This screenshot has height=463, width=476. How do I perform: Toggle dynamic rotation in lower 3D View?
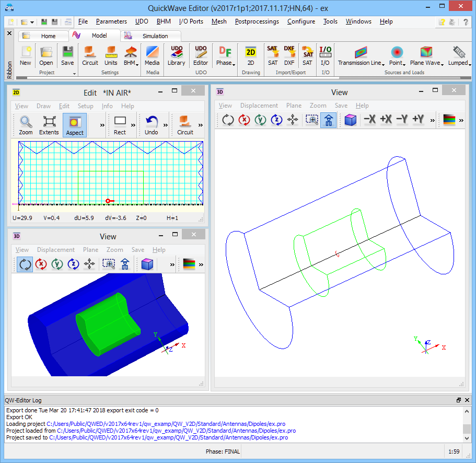(25, 264)
